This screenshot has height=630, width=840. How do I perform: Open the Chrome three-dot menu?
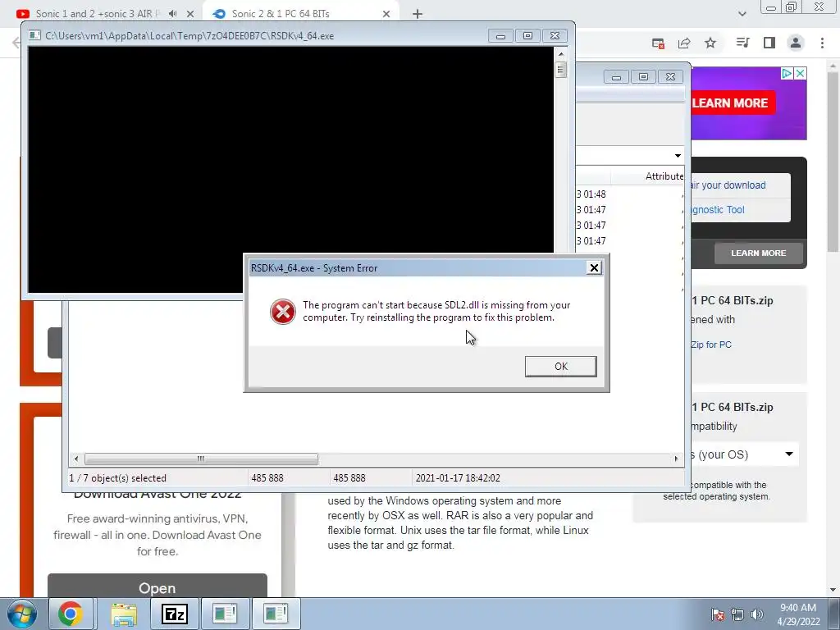tap(822, 43)
